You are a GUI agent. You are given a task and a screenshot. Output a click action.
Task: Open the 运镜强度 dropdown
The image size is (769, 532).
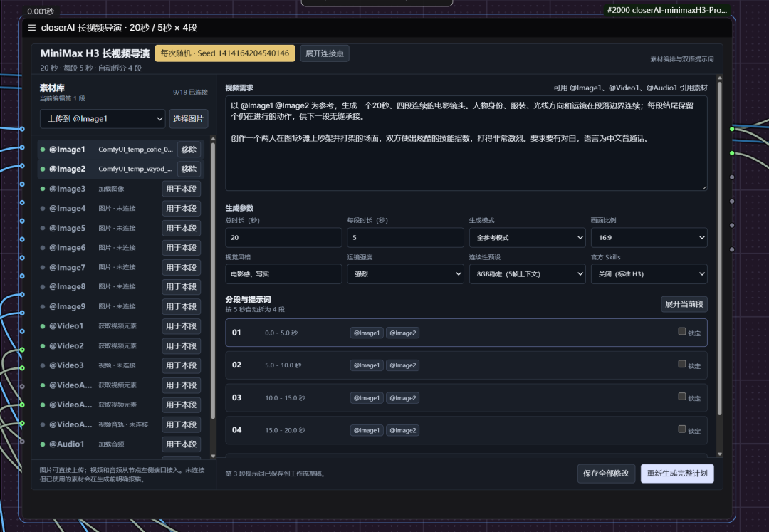pyautogui.click(x=405, y=274)
